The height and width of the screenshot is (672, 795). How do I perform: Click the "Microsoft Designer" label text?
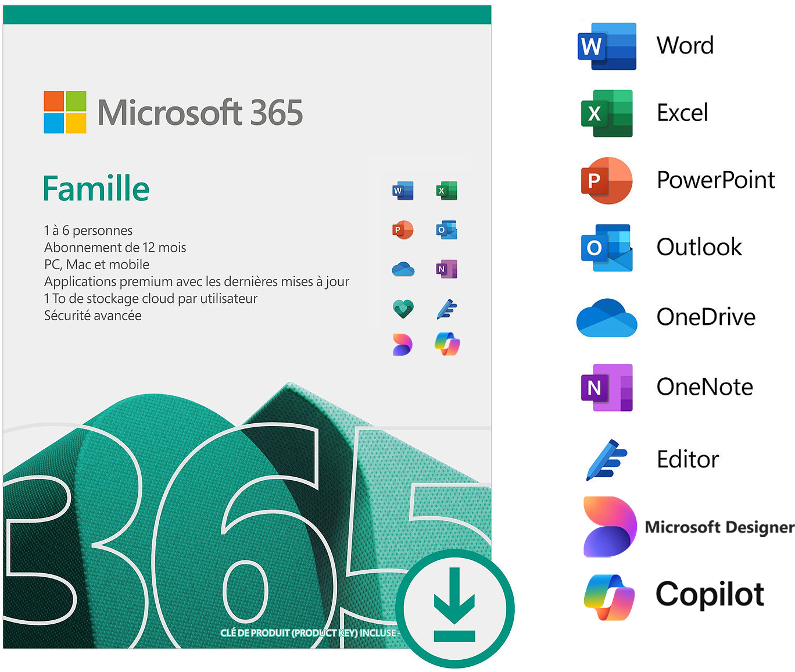tap(719, 527)
